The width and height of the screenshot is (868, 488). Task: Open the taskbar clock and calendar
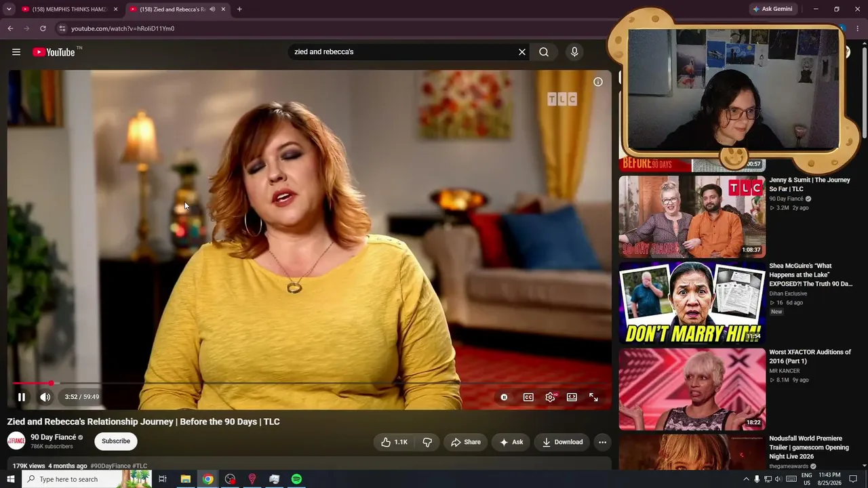(829, 479)
